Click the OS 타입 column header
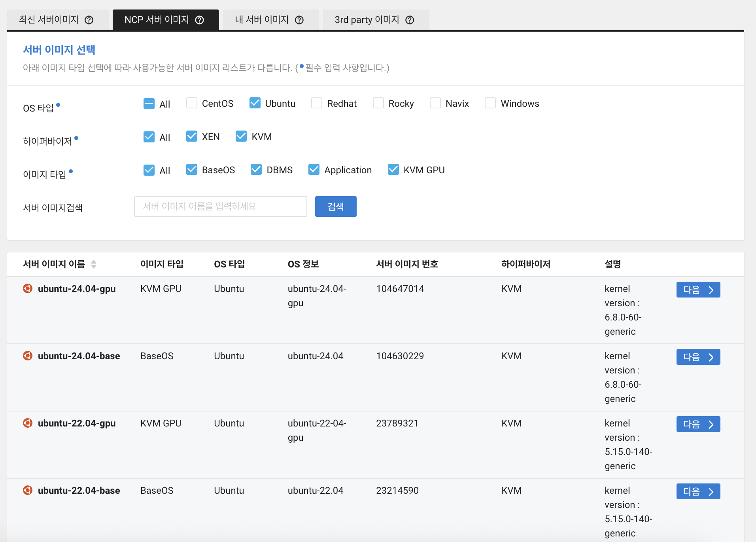The height and width of the screenshot is (542, 756). 229,264
